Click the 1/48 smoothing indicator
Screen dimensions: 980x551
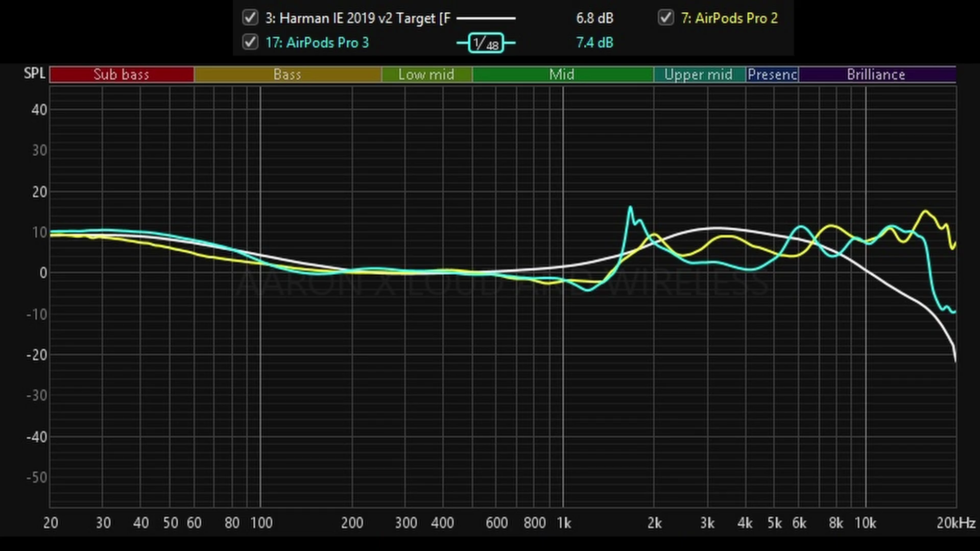486,43
